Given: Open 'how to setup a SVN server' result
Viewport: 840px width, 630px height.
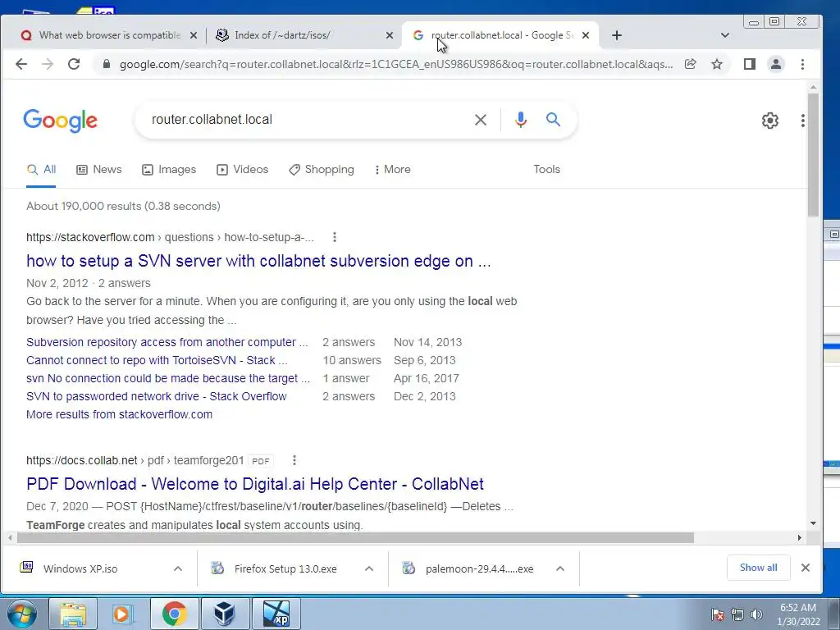Looking at the screenshot, I should click(258, 261).
